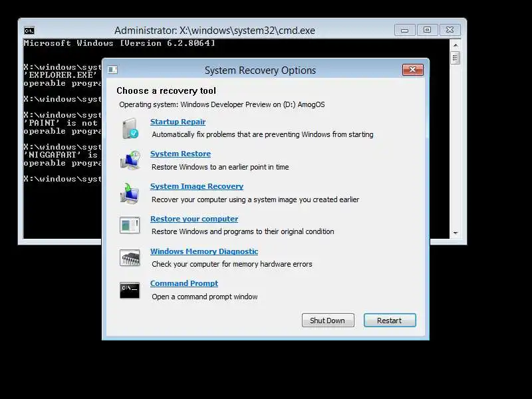The image size is (532, 399).
Task: Click the 'System Recovery Options' title text
Action: click(x=260, y=70)
